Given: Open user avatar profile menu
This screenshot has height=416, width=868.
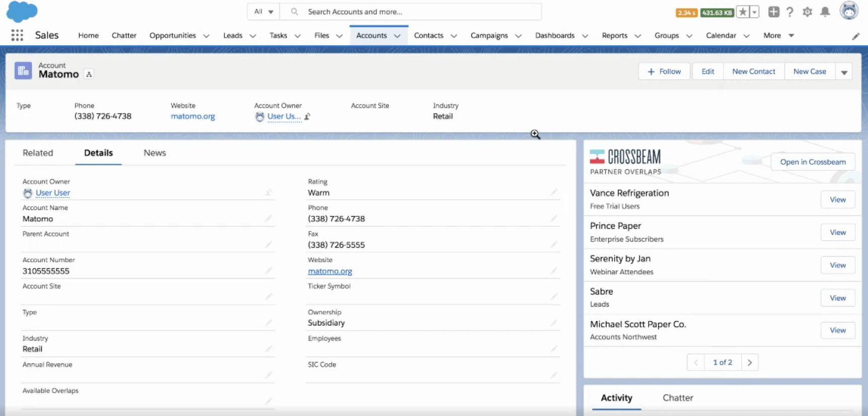Looking at the screenshot, I should click(x=849, y=11).
